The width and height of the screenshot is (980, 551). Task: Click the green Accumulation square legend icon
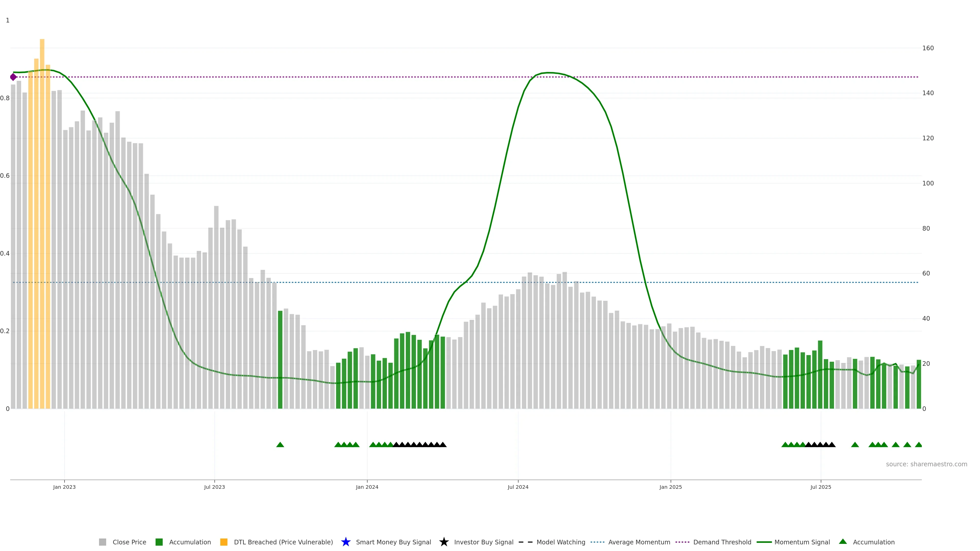pos(159,542)
